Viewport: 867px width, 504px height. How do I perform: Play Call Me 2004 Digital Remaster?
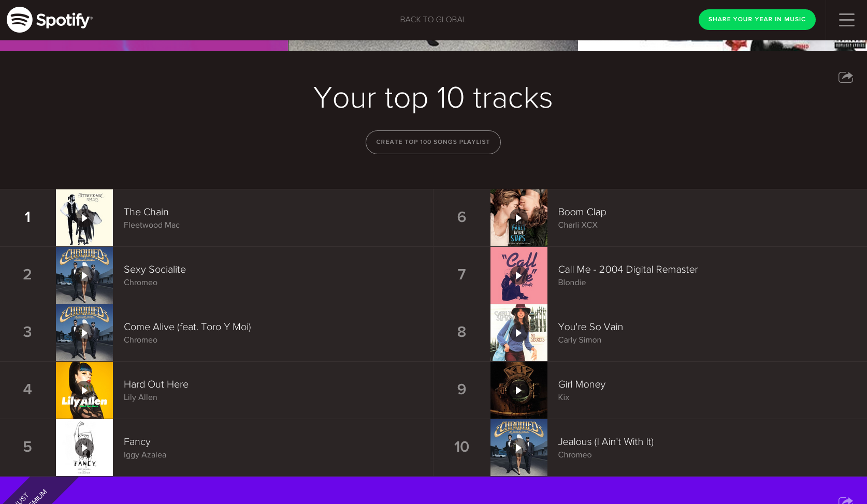518,275
